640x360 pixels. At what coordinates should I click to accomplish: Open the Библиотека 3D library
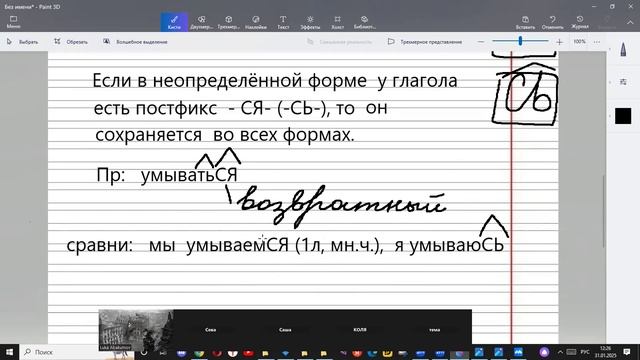pos(364,22)
